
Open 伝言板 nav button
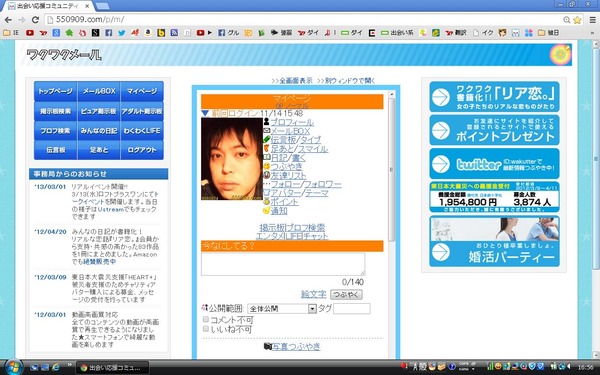(55, 150)
